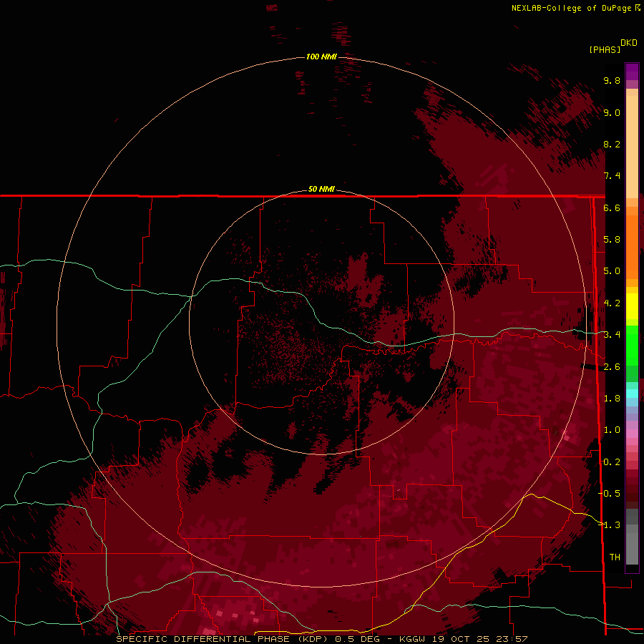Click the 1.8 value on color scale
Screen dimensions: 644x644
[x=612, y=399]
